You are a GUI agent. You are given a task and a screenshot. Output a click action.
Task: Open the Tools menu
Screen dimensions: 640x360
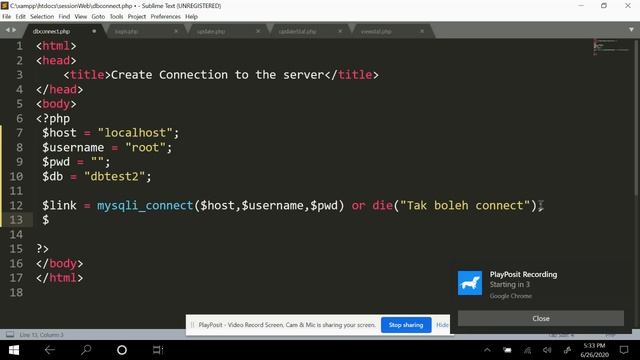coord(116,17)
